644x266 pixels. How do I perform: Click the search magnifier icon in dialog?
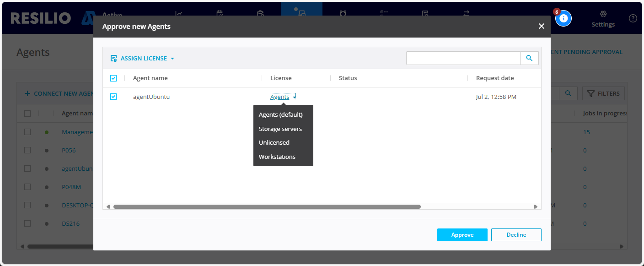click(529, 58)
